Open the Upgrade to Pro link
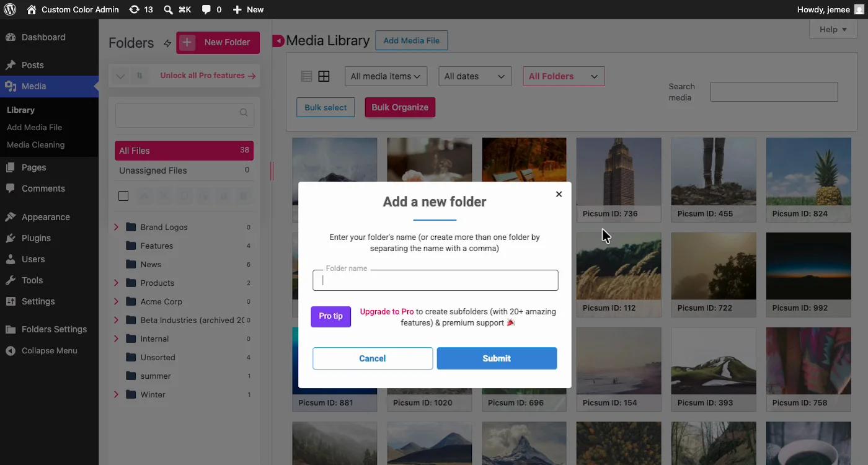 click(387, 312)
